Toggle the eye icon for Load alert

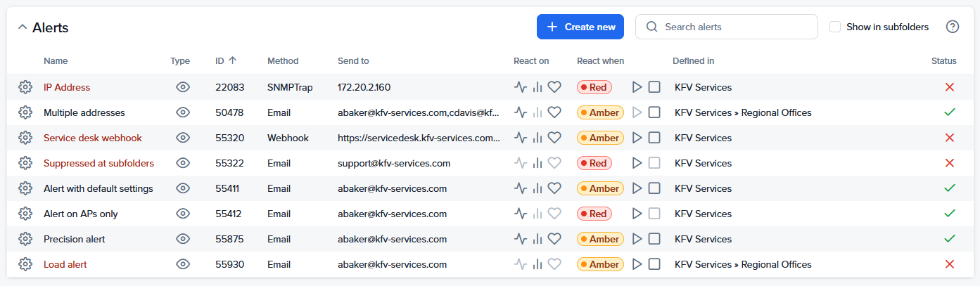(183, 264)
